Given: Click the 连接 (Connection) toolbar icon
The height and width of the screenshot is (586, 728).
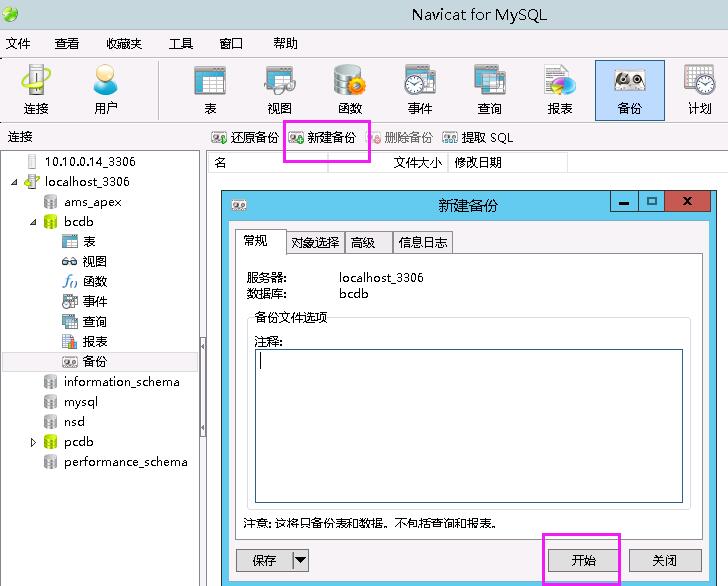Looking at the screenshot, I should (36, 89).
